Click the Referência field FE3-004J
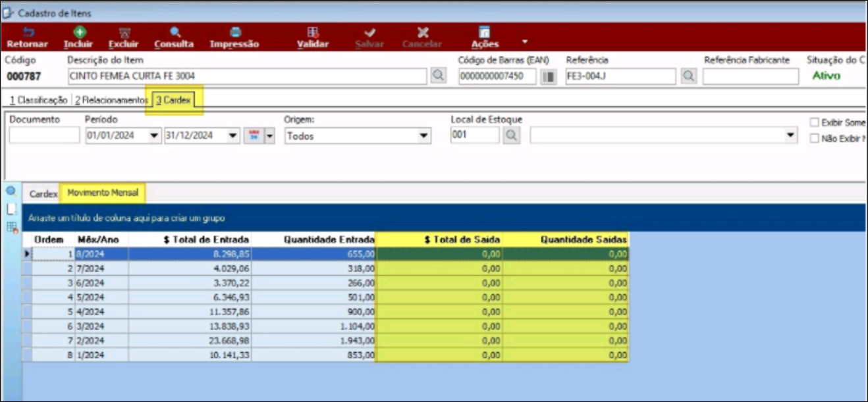This screenshot has height=402, width=868. 621,76
